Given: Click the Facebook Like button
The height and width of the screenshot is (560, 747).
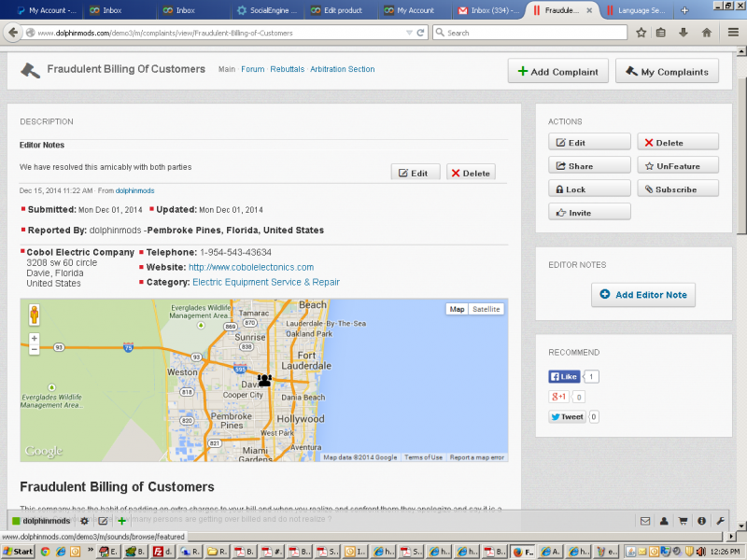Looking at the screenshot, I should [x=564, y=377].
